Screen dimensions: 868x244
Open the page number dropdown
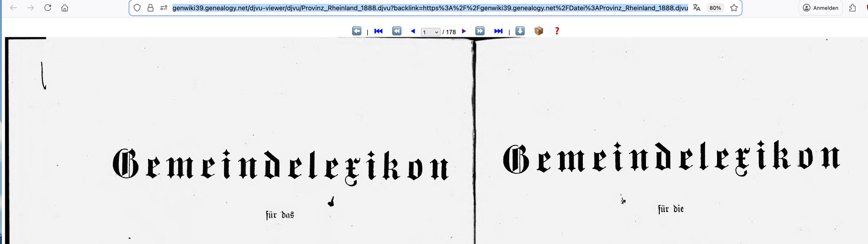[x=430, y=32]
